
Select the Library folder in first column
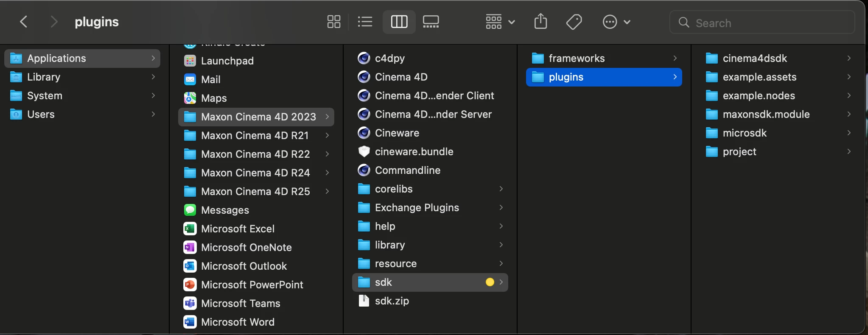pos(82,77)
